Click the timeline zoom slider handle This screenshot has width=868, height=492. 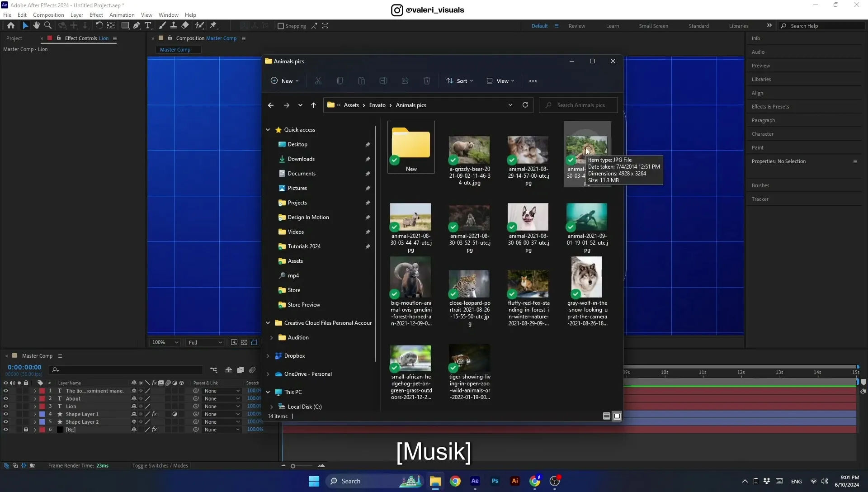(293, 466)
